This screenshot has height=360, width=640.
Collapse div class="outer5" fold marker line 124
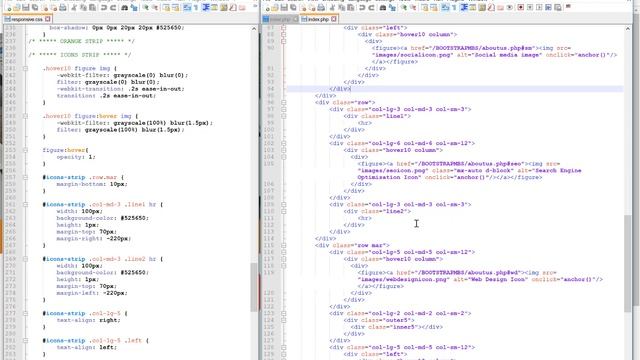(x=284, y=320)
